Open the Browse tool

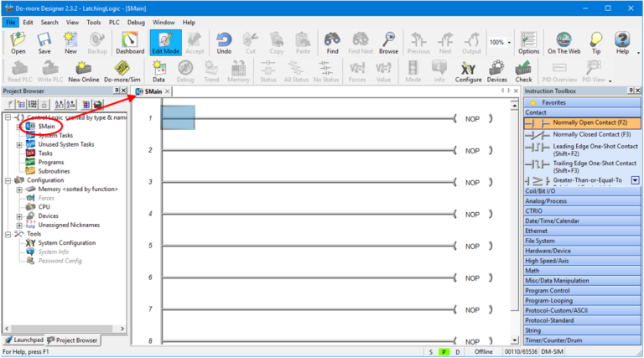coord(388,43)
